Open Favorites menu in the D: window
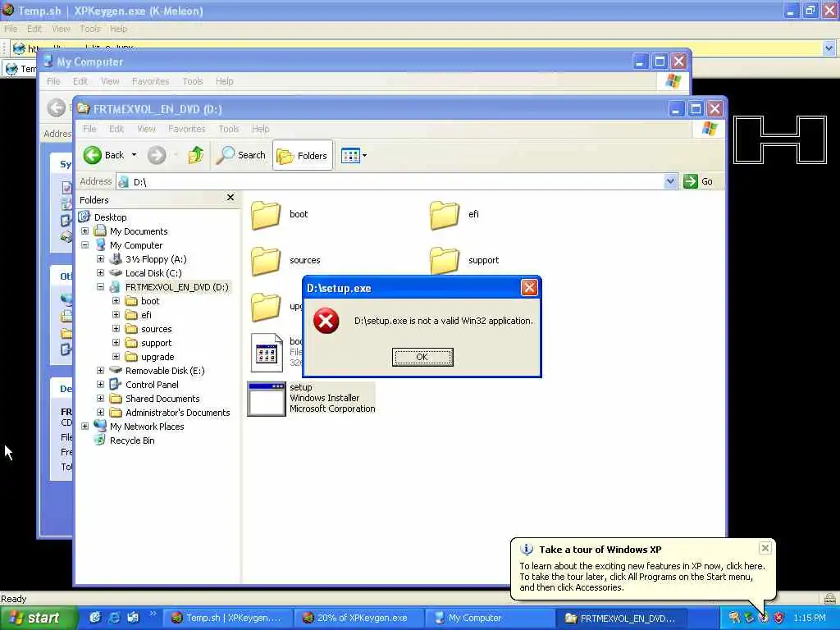The image size is (840, 630). (186, 129)
